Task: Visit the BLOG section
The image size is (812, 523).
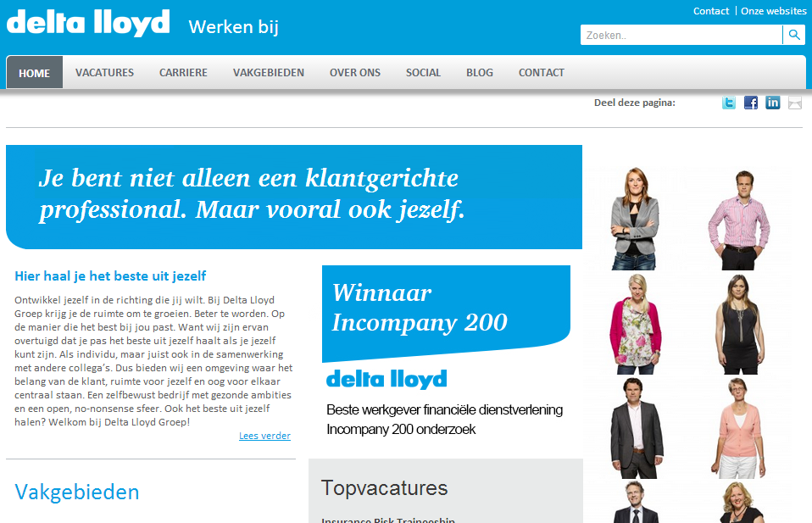Action: [x=480, y=72]
